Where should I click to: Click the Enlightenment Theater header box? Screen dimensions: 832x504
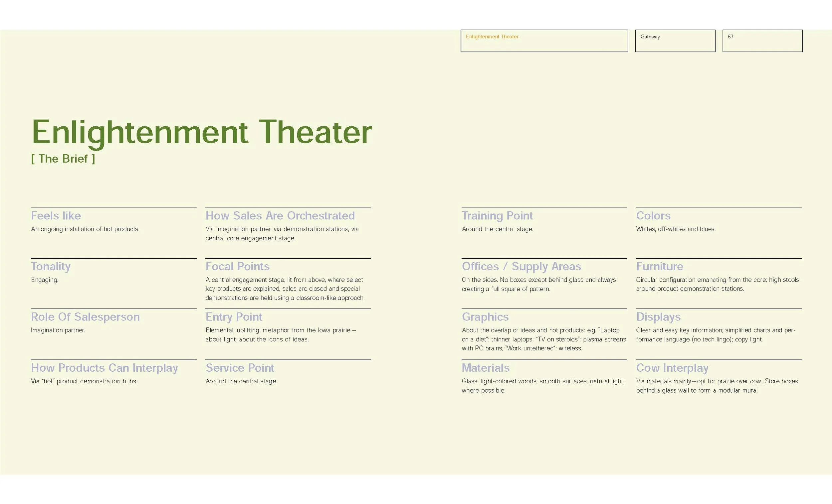544,41
